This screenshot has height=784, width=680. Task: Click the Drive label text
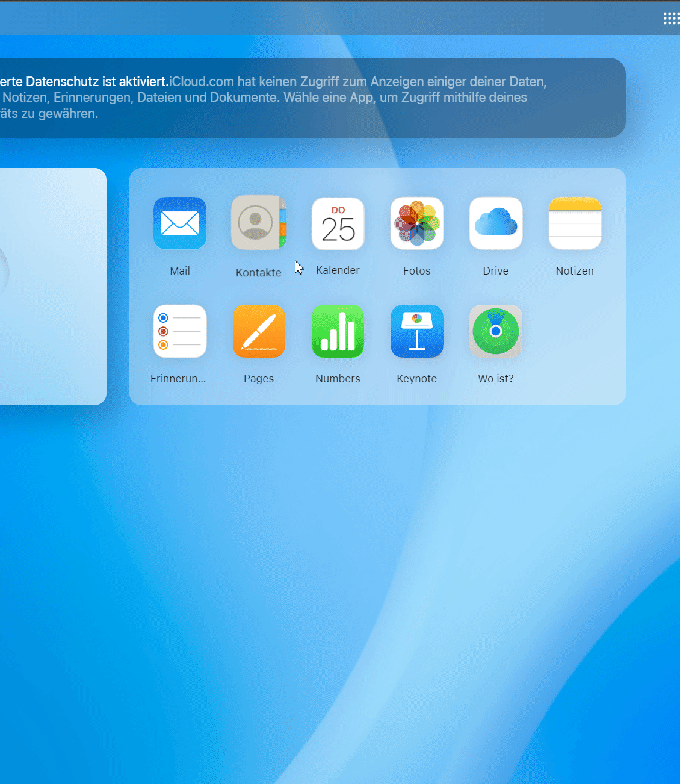[x=496, y=271]
